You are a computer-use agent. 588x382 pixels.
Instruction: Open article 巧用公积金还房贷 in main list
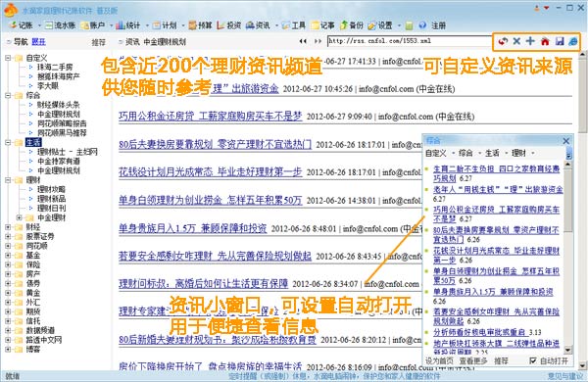click(211, 117)
